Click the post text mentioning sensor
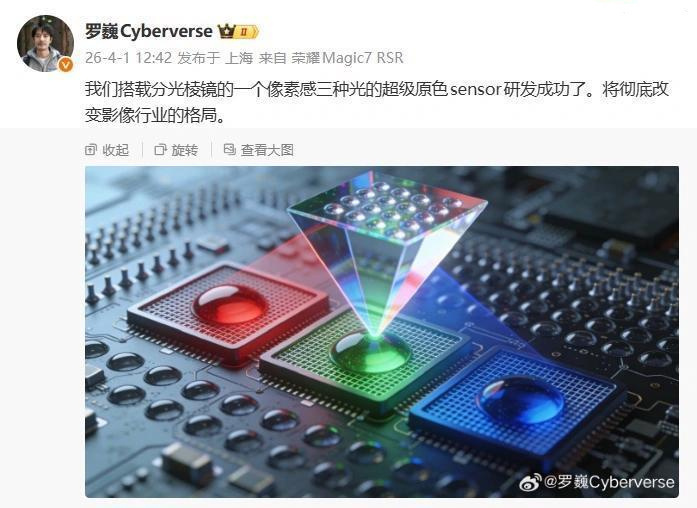This screenshot has height=508, width=697. point(377,102)
